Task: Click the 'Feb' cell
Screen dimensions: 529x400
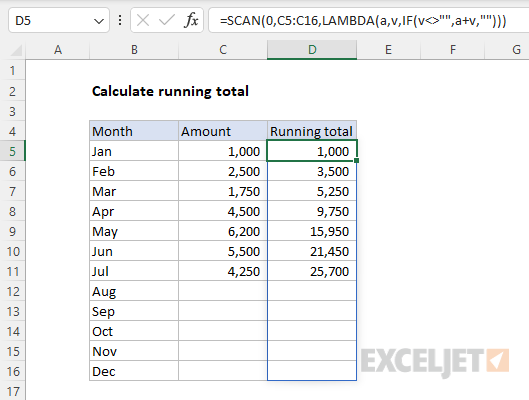Action: (x=134, y=171)
